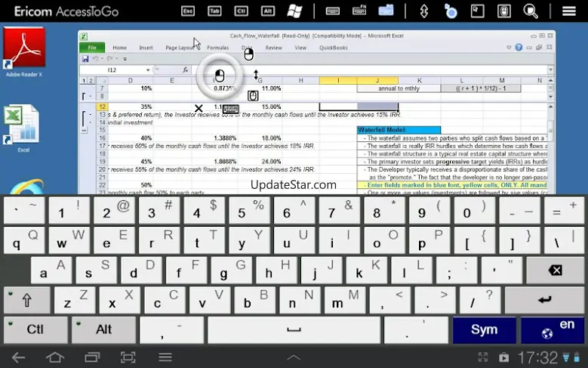
Task: Tap the space bar key
Action: click(x=294, y=329)
